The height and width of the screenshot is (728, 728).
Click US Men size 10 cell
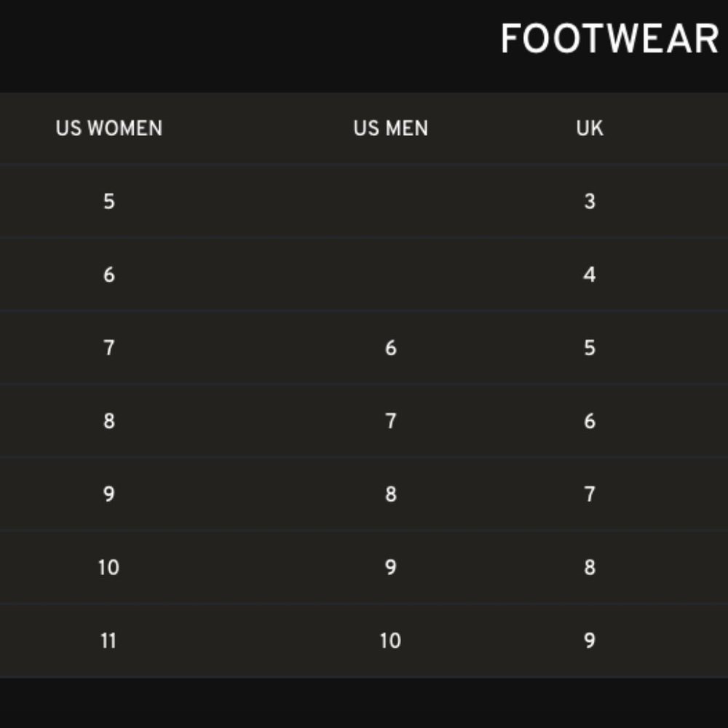click(x=390, y=641)
